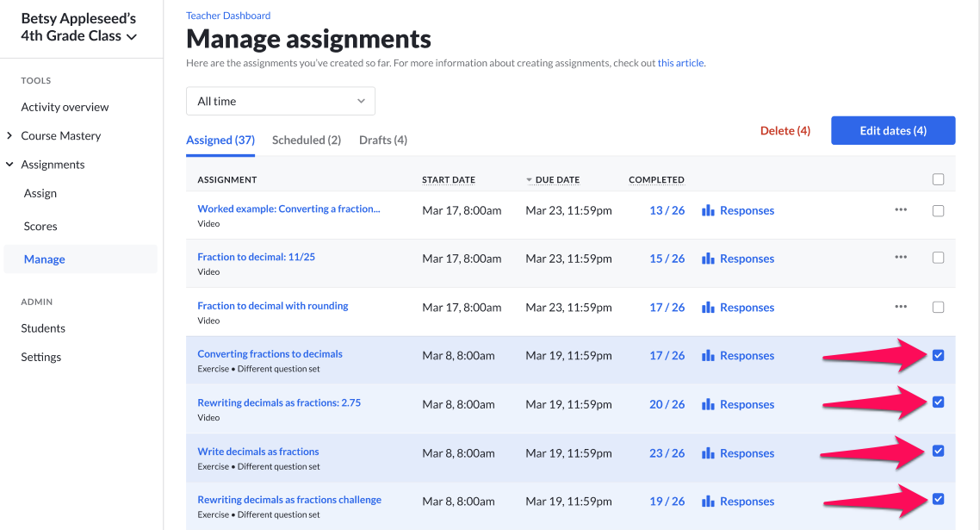Check the Worked example assignment row
The image size is (980, 530).
tap(938, 209)
